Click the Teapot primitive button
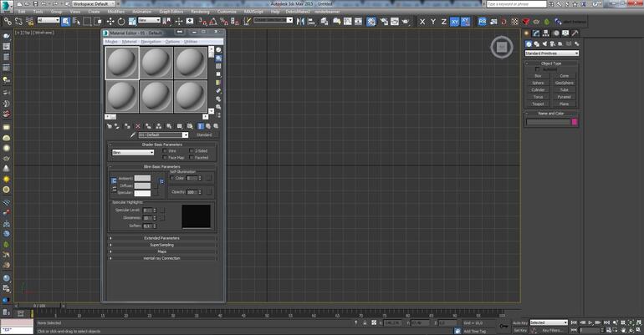 [538, 104]
